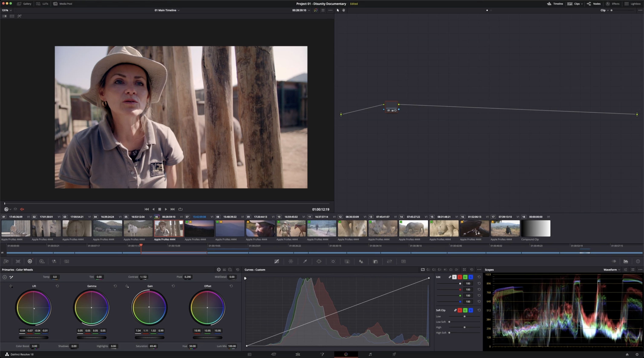This screenshot has height=358, width=644.
Task: Stop playback
Action: pos(160,209)
